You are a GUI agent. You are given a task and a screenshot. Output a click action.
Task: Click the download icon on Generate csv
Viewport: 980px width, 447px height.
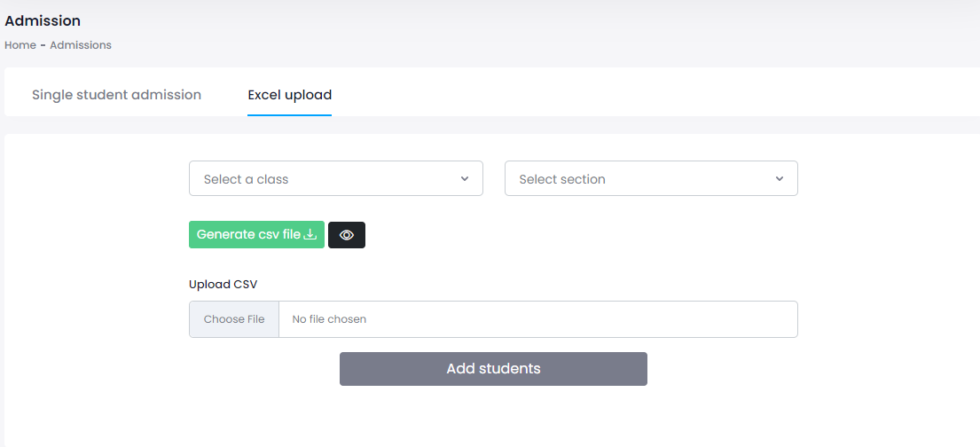[310, 235]
